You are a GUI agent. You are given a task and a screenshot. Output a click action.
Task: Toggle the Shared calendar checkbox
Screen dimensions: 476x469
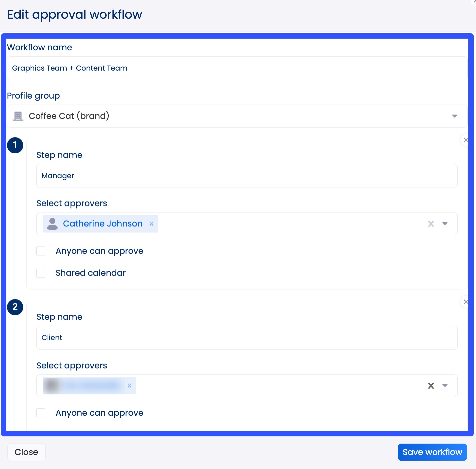click(41, 273)
